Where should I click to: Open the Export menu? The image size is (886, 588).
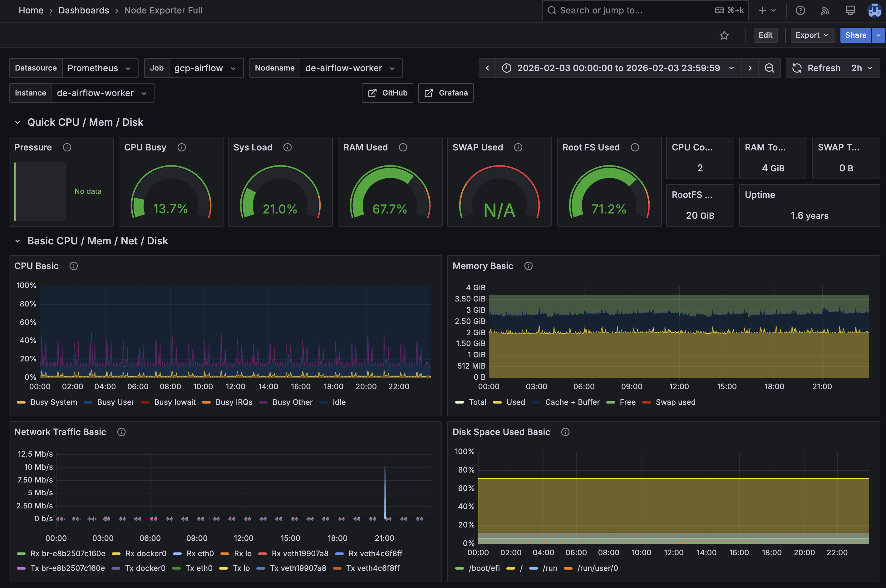point(812,35)
